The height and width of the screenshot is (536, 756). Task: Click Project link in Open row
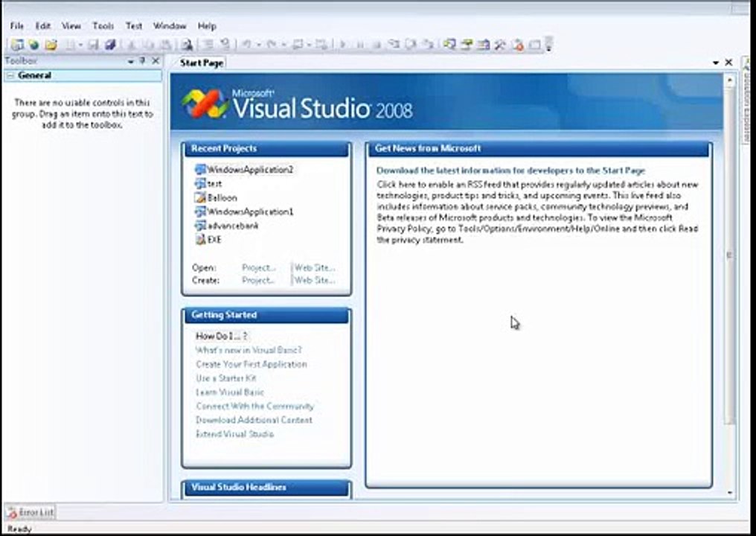point(259,268)
